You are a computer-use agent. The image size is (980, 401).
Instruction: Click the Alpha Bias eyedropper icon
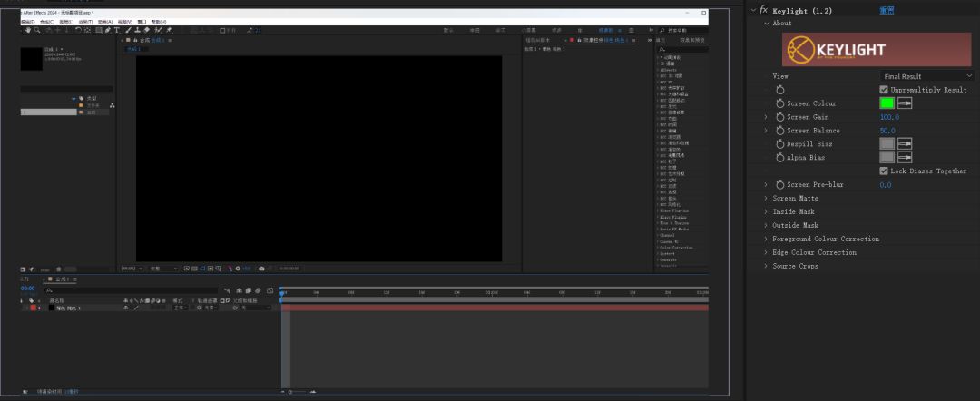tap(905, 157)
